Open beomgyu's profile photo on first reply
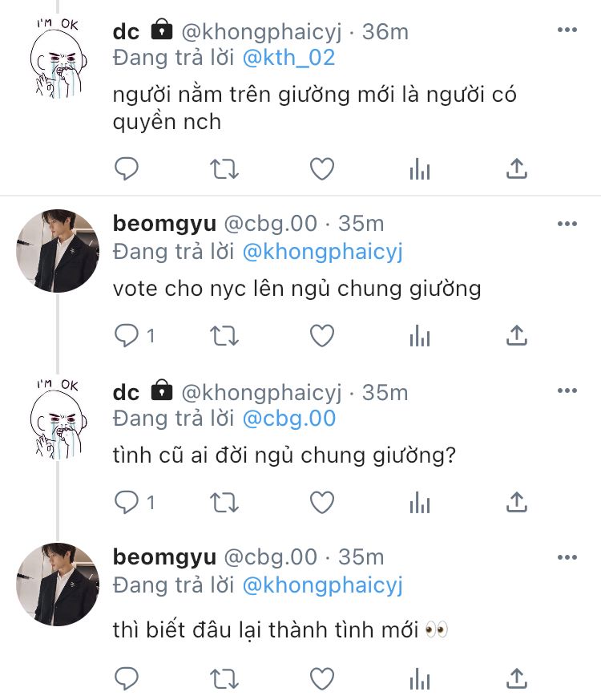Screen dimensions: 601x700 pos(58,251)
